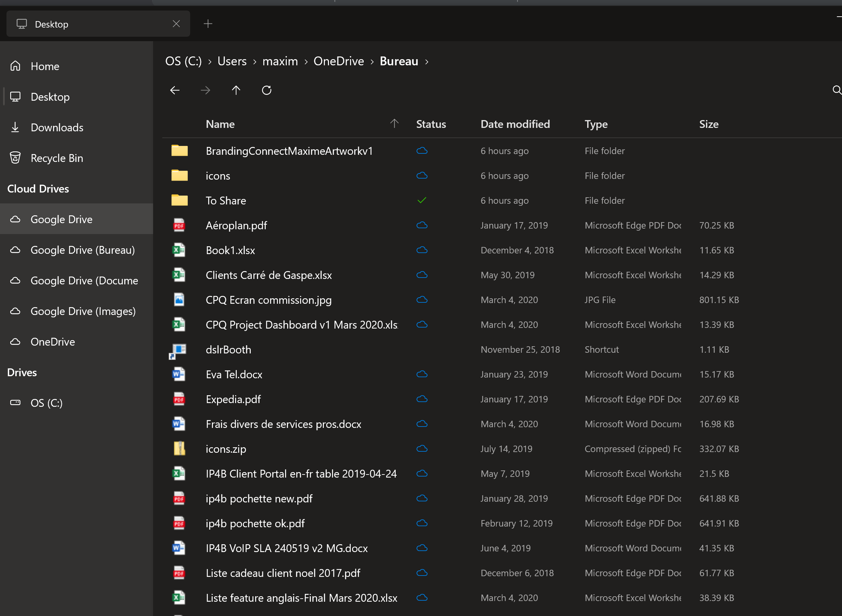
Task: Click maxim breadcrumb segment
Action: coord(280,61)
